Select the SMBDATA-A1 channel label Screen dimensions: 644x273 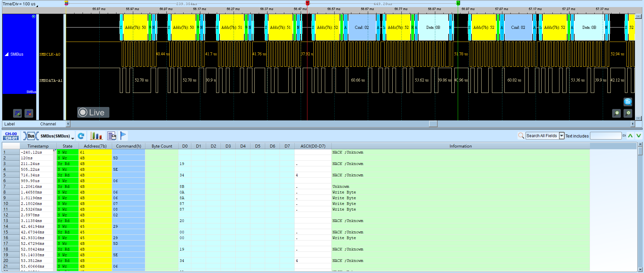(x=51, y=80)
